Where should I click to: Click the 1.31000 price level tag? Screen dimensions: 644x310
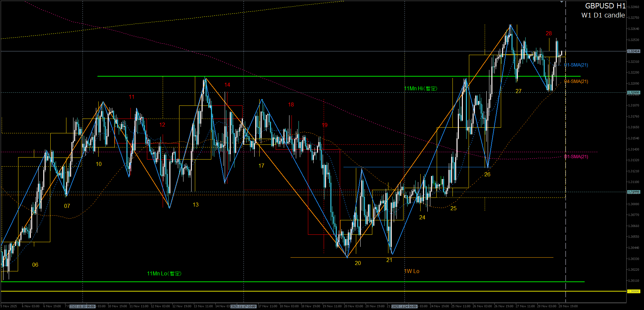point(634,192)
